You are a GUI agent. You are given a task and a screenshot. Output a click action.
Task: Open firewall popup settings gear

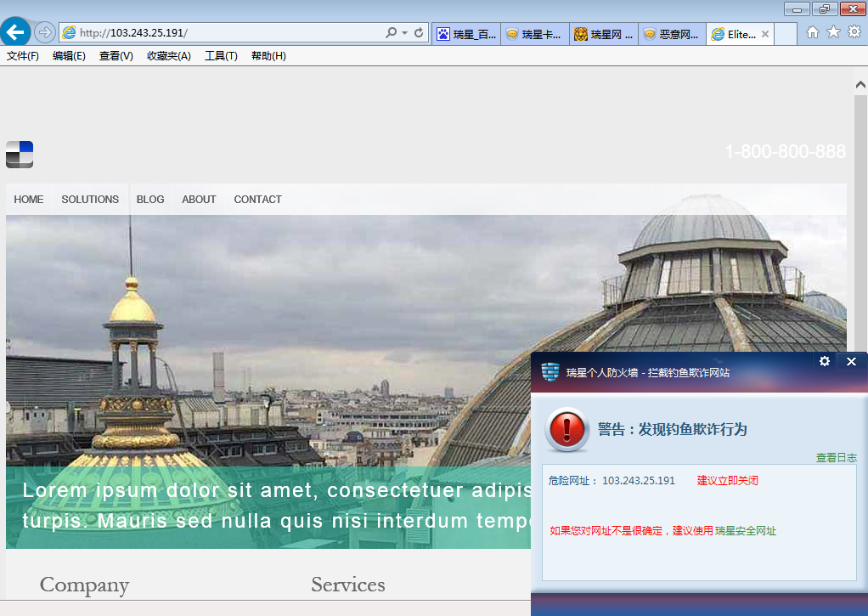[x=825, y=361]
